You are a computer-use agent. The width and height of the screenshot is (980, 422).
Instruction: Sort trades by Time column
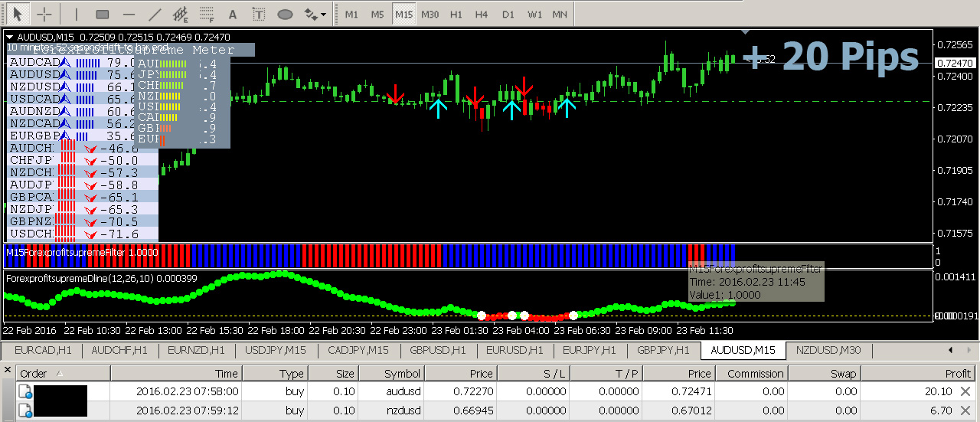point(177,374)
